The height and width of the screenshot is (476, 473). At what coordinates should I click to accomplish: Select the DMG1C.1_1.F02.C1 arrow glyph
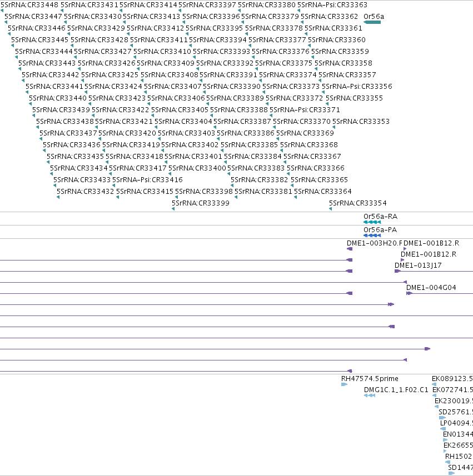(370, 395)
